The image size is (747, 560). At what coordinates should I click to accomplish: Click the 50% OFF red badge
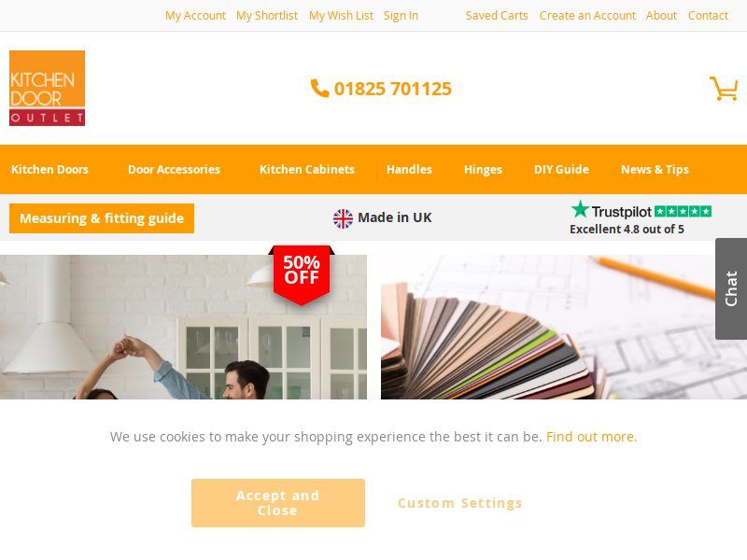tap(302, 274)
